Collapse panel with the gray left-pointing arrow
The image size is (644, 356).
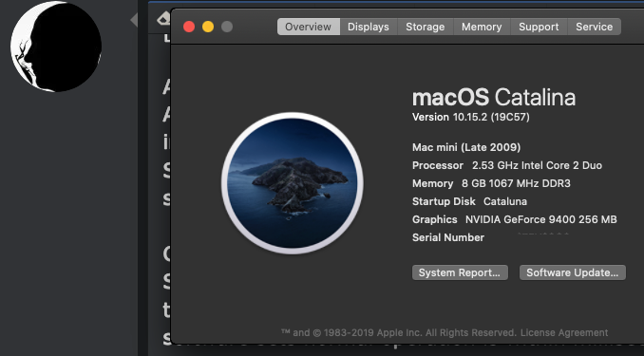pyautogui.click(x=134, y=20)
